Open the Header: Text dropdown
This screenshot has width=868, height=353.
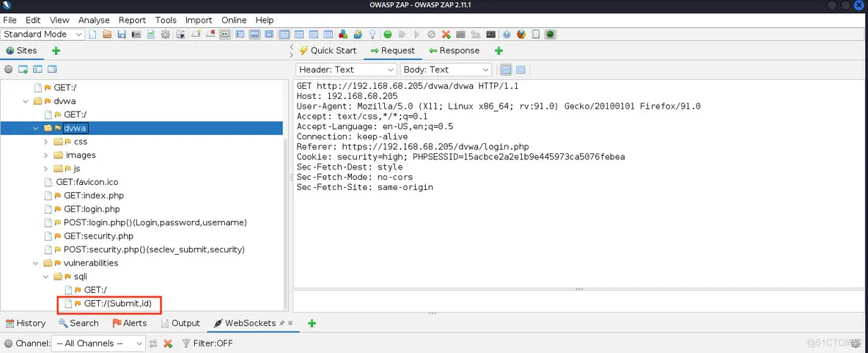pyautogui.click(x=347, y=69)
